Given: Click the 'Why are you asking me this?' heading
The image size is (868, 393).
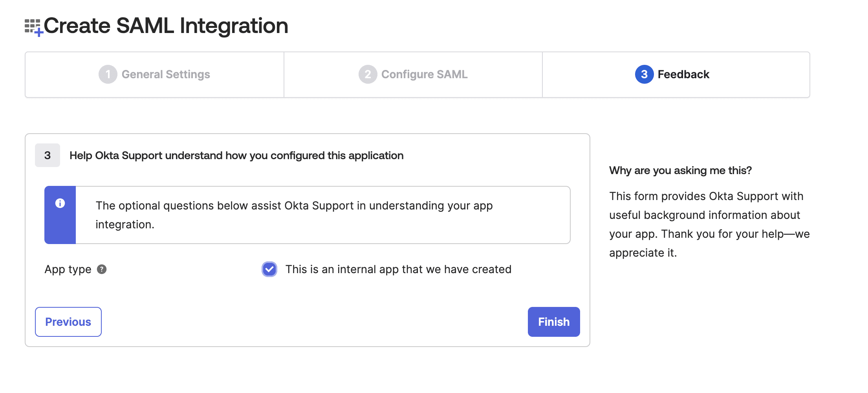Looking at the screenshot, I should (680, 170).
